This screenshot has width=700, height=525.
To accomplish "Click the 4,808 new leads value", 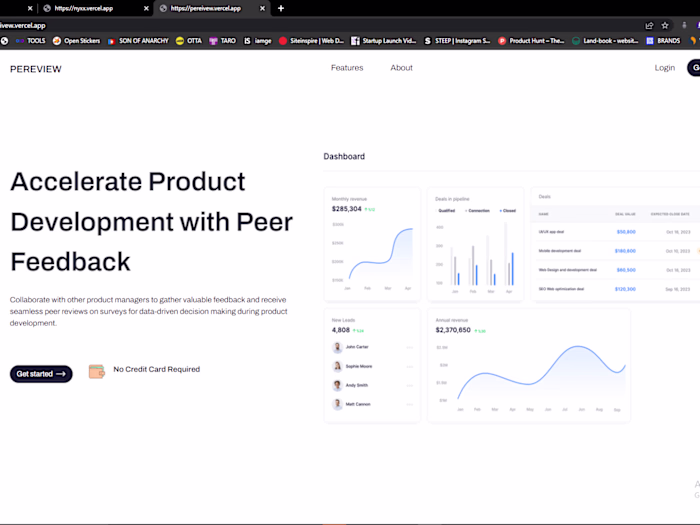I will (x=341, y=330).
